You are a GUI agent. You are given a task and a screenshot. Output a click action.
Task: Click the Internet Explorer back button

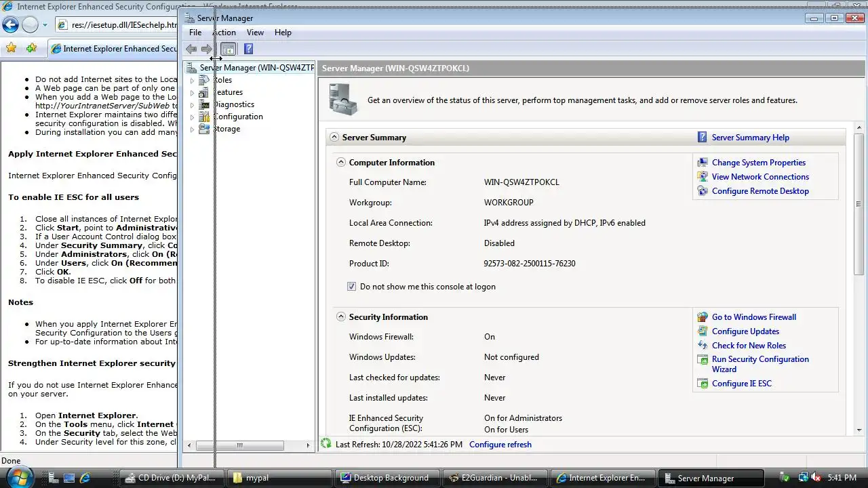click(x=10, y=25)
